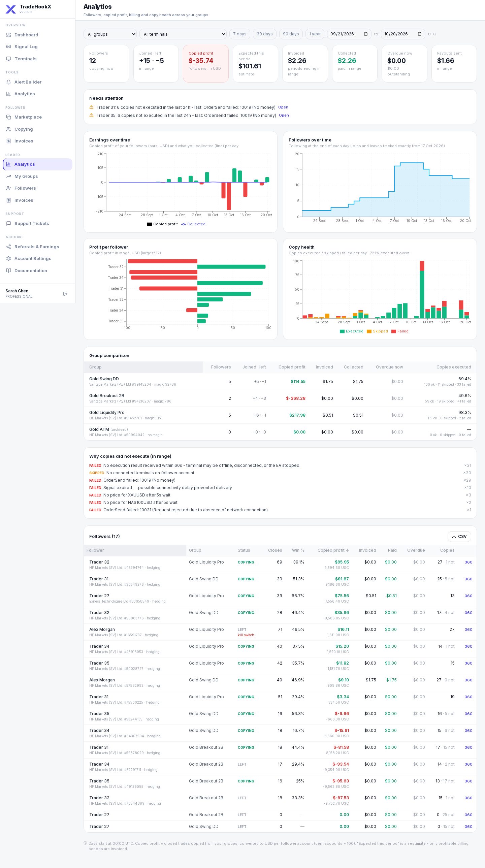Download the followers CSV
The image size is (485, 868).
(x=459, y=537)
